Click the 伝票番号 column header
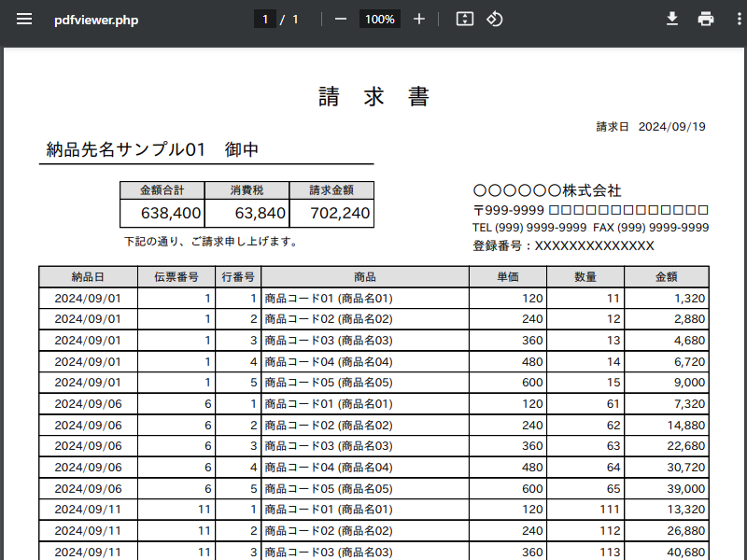 pos(176,276)
